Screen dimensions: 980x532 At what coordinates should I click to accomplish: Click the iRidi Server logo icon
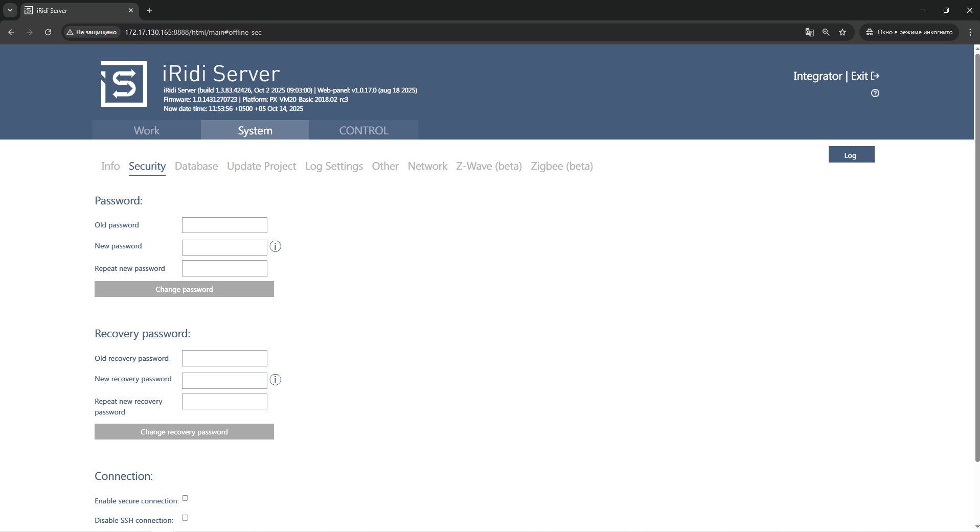[x=124, y=84]
